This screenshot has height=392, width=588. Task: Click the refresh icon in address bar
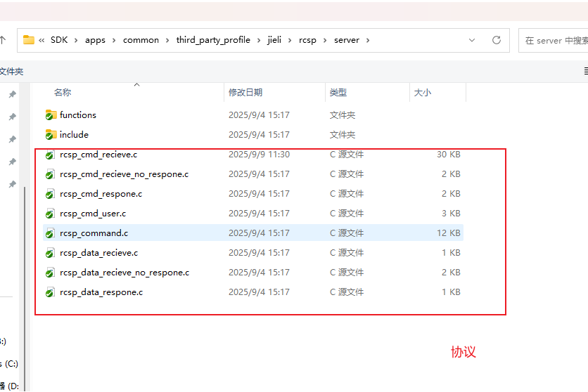pyautogui.click(x=497, y=40)
